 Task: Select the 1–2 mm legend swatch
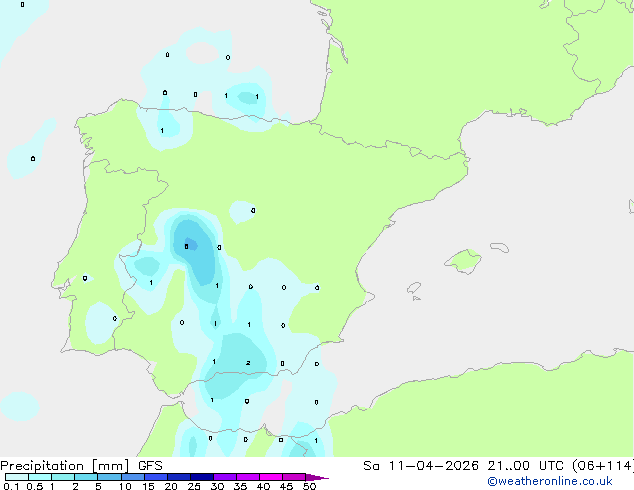tap(63, 477)
